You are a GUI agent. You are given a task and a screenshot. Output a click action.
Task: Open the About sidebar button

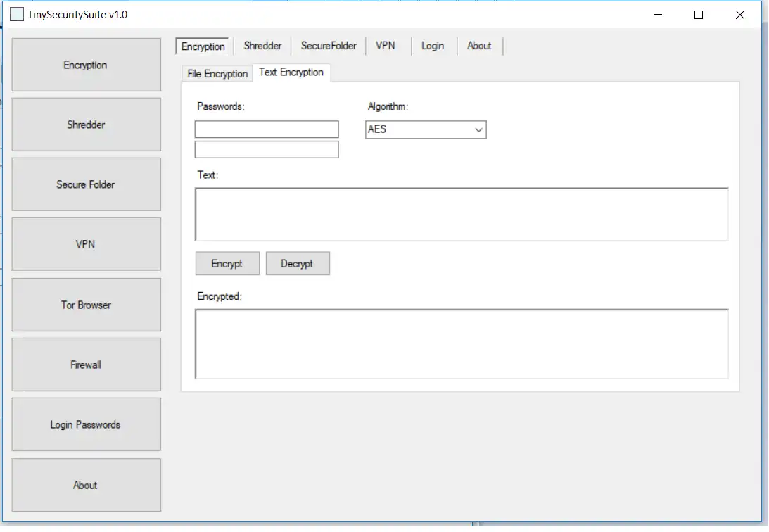87,486
